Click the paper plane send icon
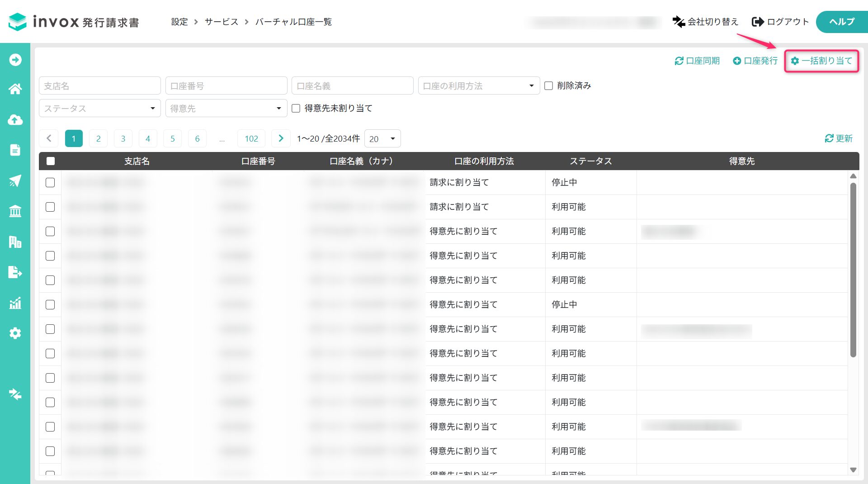Screen dimensions: 868x484 click(x=15, y=181)
